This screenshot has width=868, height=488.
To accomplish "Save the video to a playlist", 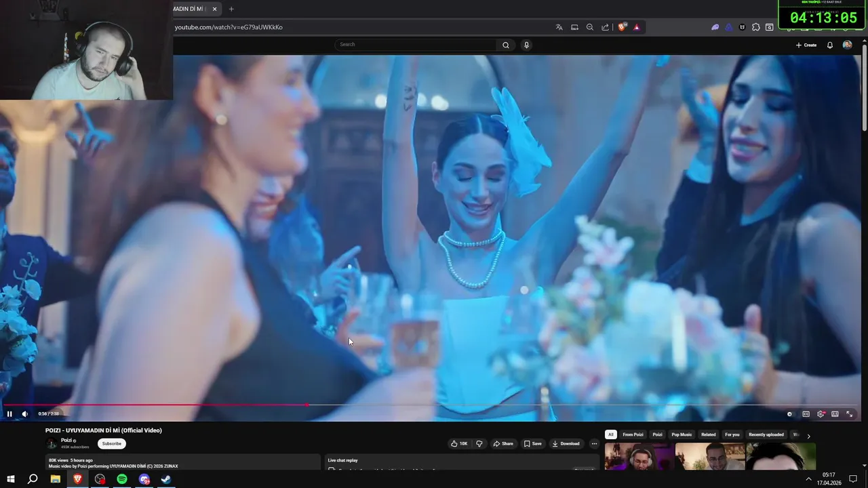I will [532, 444].
